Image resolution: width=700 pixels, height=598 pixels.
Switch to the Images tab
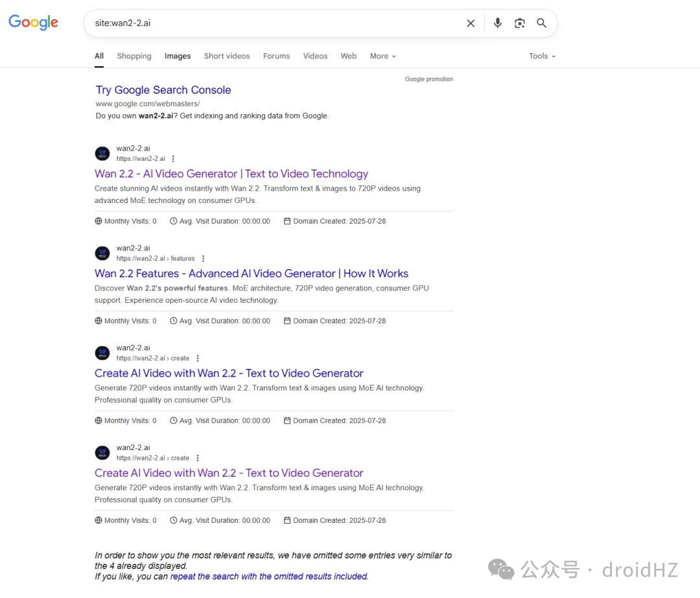178,56
